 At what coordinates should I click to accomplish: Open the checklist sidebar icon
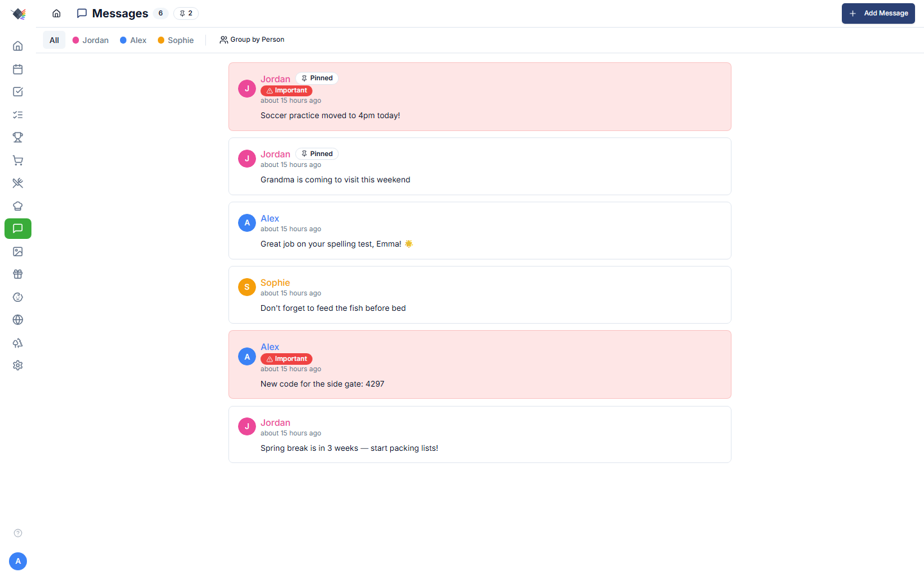point(18,115)
